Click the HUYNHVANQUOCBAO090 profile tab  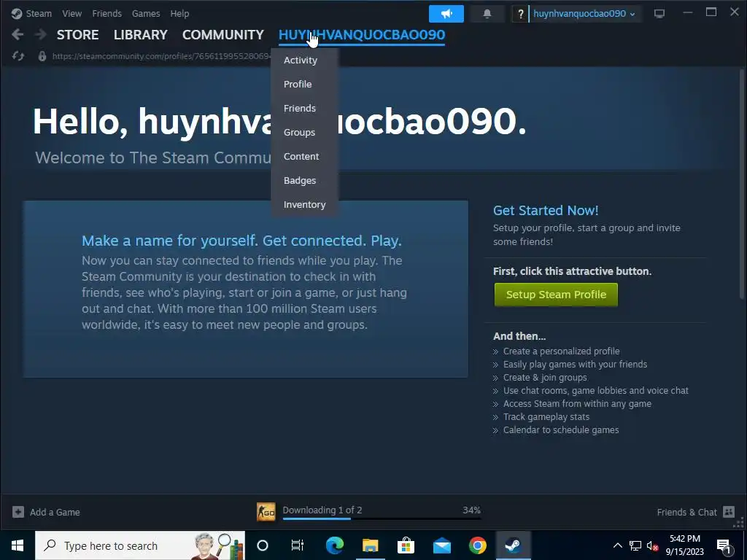coord(362,35)
